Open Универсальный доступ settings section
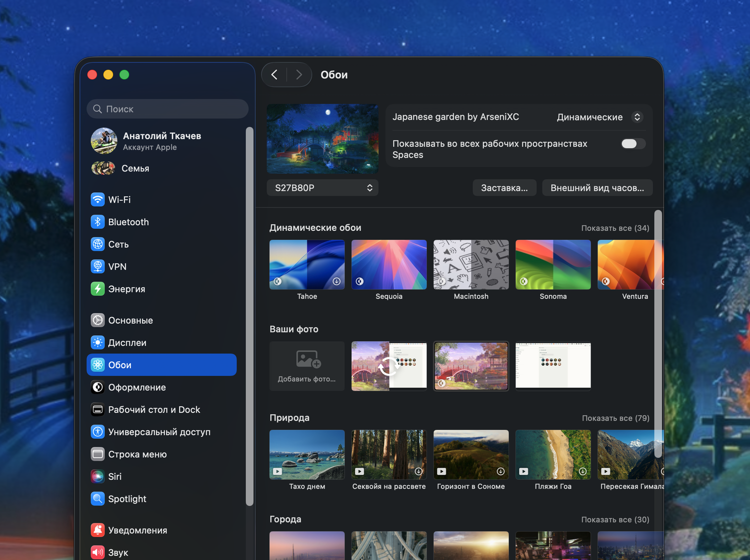 [161, 432]
